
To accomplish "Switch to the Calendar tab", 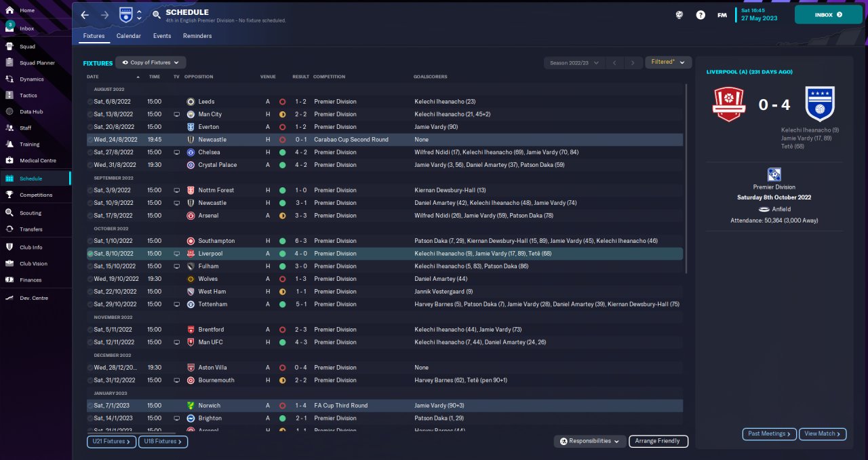I will (x=129, y=36).
